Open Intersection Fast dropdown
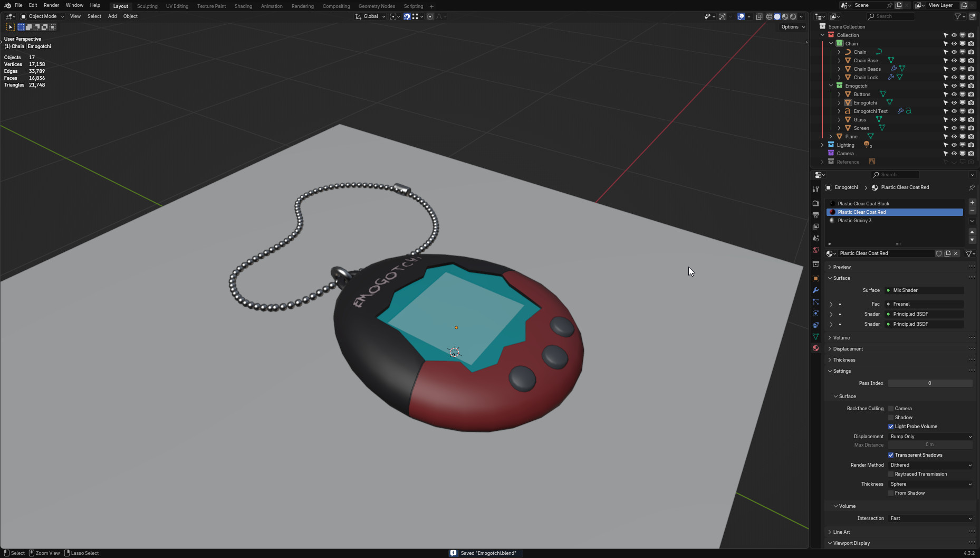 (930, 518)
